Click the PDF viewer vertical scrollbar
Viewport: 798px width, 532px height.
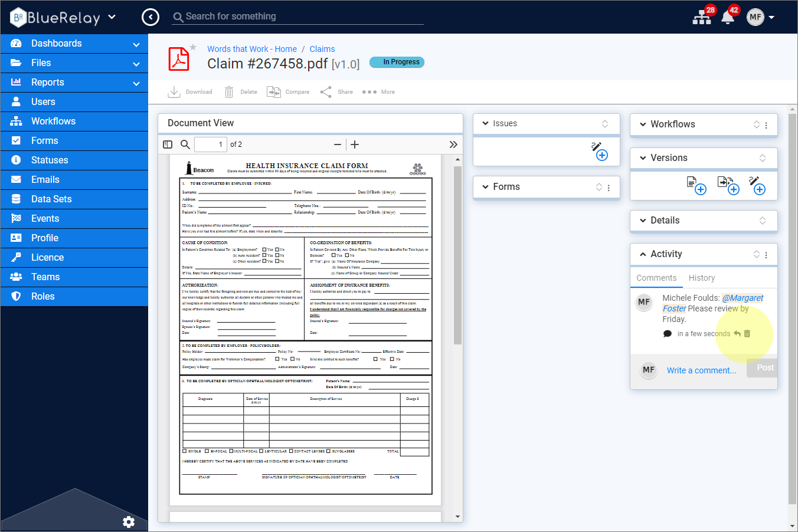457,255
